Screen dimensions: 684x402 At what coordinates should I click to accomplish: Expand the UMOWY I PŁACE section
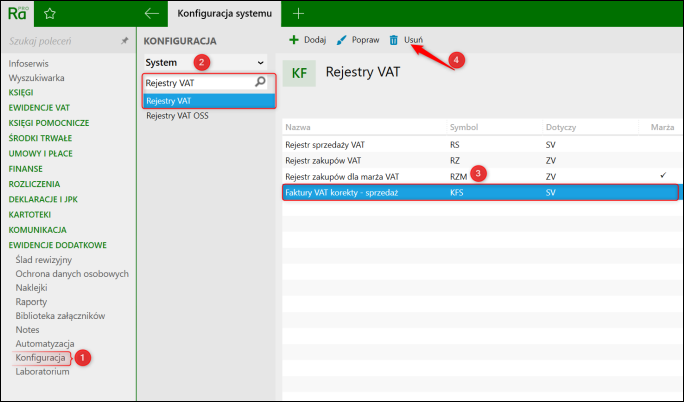point(41,153)
